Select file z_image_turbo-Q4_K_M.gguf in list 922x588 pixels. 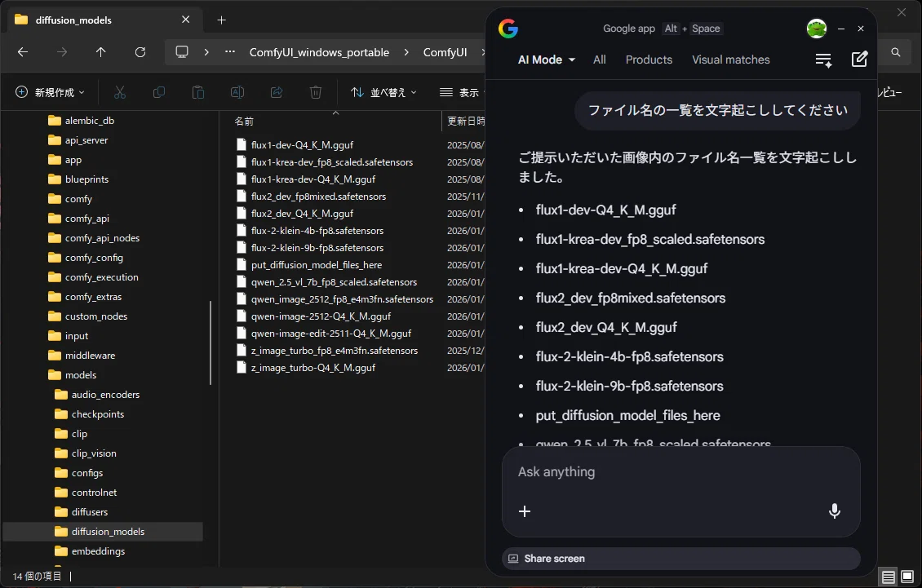313,368
